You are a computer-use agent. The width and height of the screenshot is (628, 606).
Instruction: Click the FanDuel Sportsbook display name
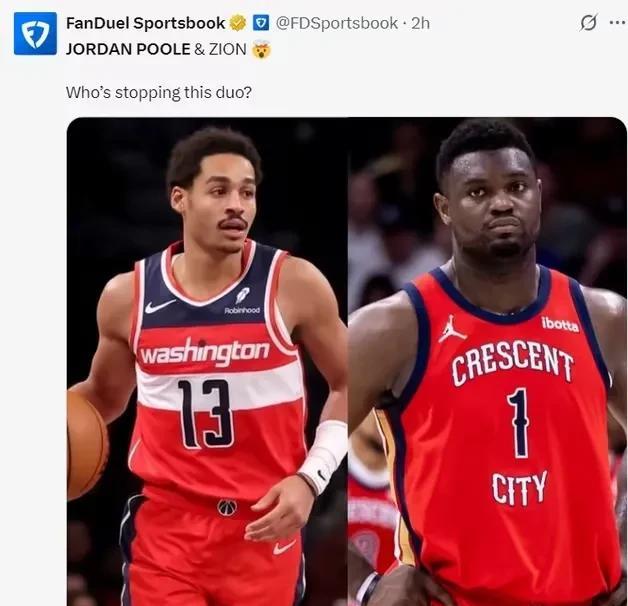pos(146,23)
